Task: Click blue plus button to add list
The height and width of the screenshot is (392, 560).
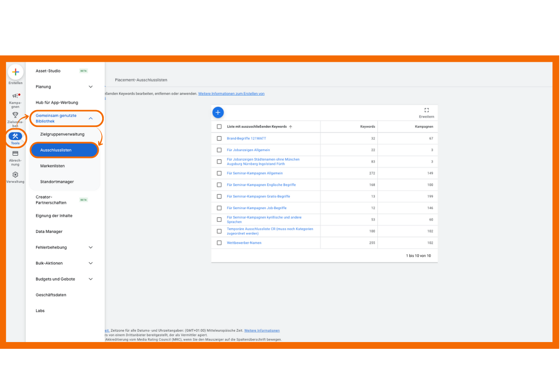Action: click(218, 113)
